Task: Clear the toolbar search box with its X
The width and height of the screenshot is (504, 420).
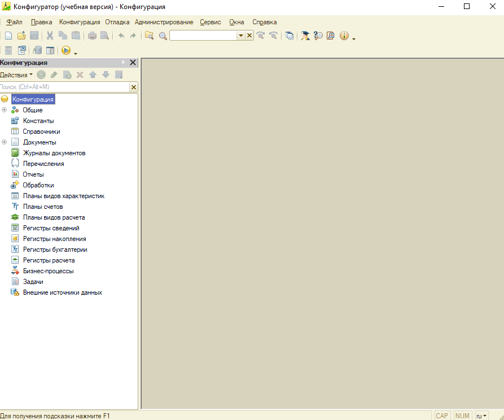Action: (x=249, y=36)
